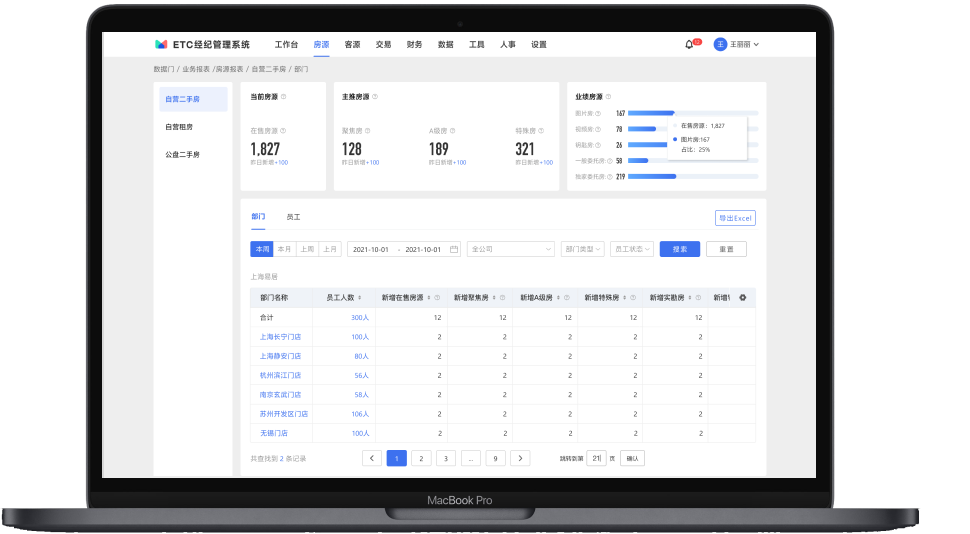Click the jump-to-page input field
970x534 pixels.
point(596,459)
